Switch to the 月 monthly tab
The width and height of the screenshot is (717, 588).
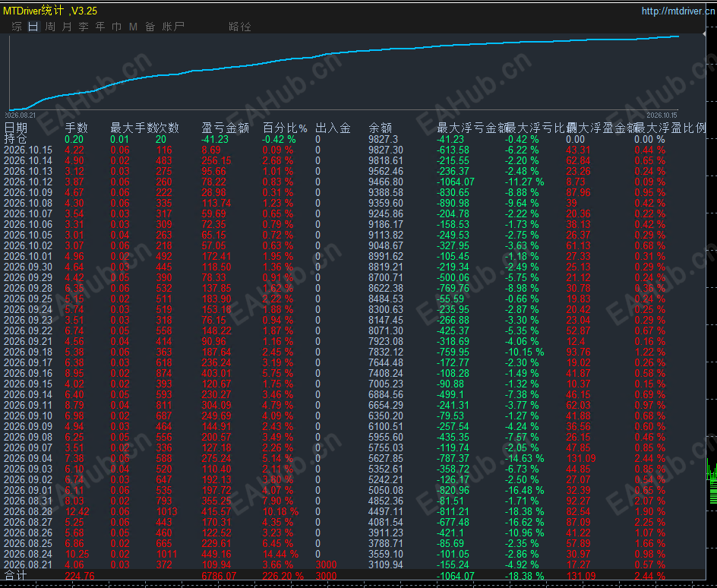click(x=67, y=27)
